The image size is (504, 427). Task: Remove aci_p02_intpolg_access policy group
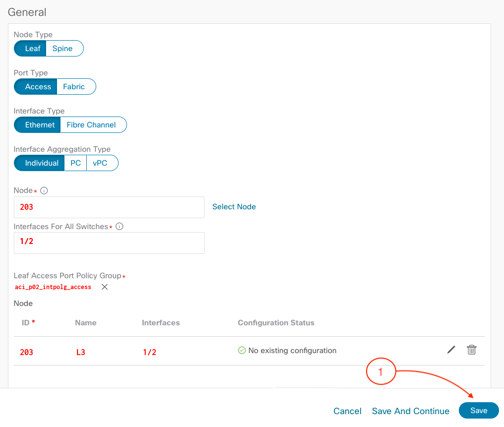pyautogui.click(x=105, y=287)
